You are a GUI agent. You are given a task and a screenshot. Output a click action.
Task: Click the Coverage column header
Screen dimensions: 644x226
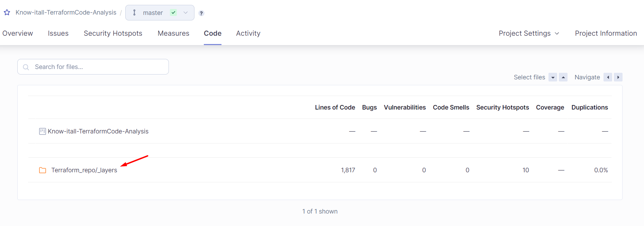click(x=550, y=107)
